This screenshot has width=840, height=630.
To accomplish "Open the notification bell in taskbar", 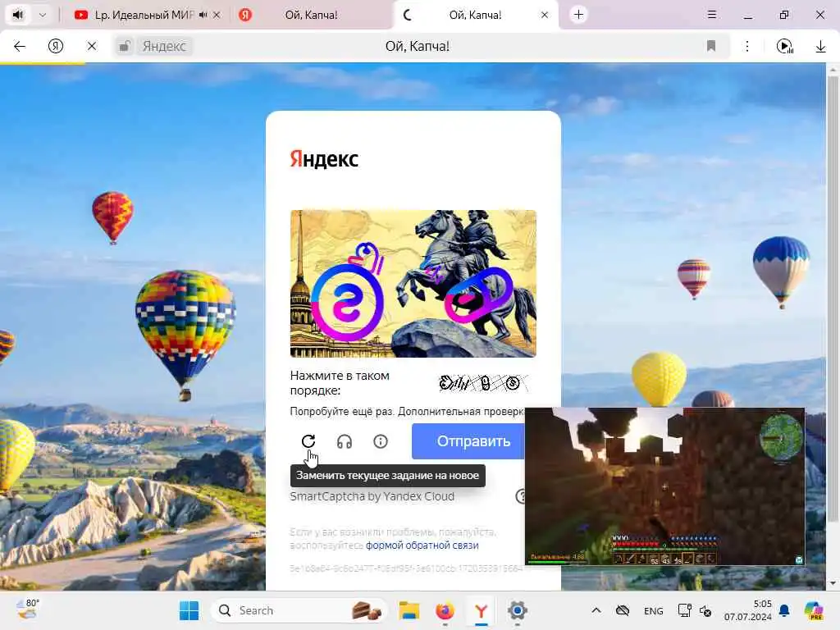I will tap(784, 610).
